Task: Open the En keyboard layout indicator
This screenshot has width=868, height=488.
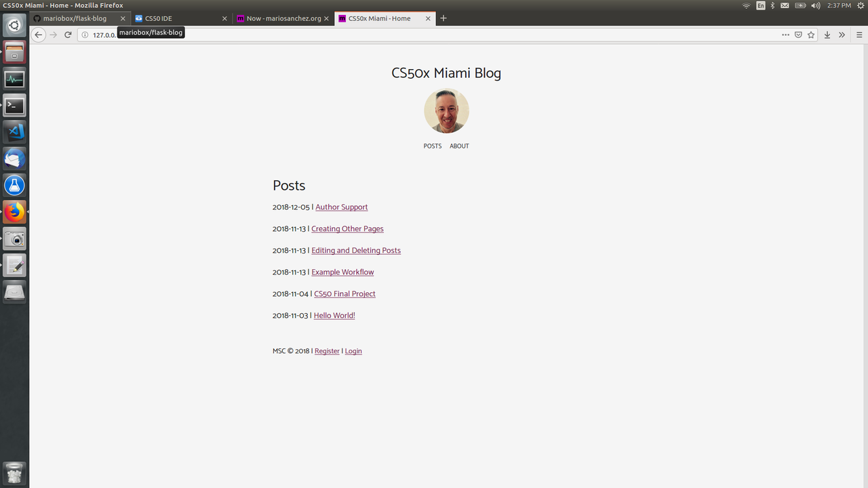Action: click(761, 5)
